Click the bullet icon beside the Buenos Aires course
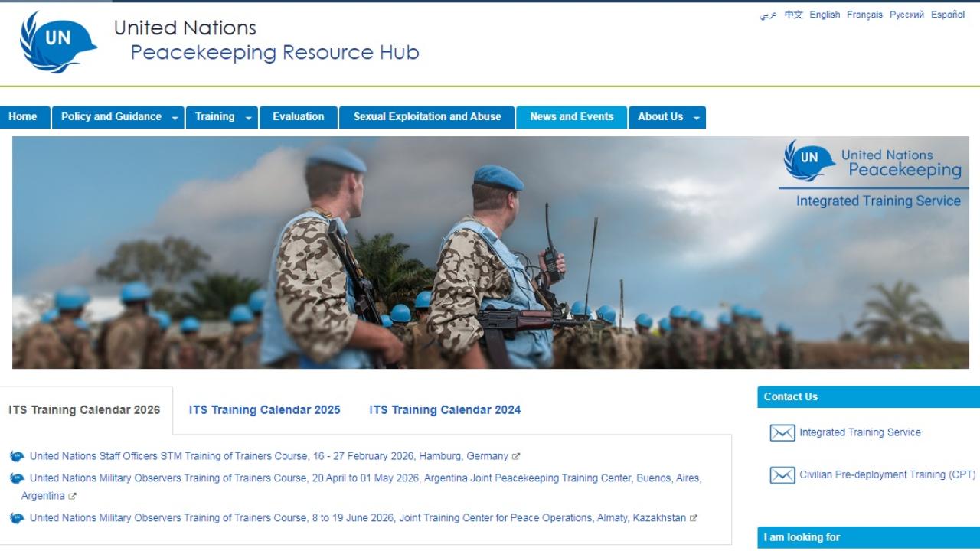The width and height of the screenshot is (980, 551). [17, 478]
